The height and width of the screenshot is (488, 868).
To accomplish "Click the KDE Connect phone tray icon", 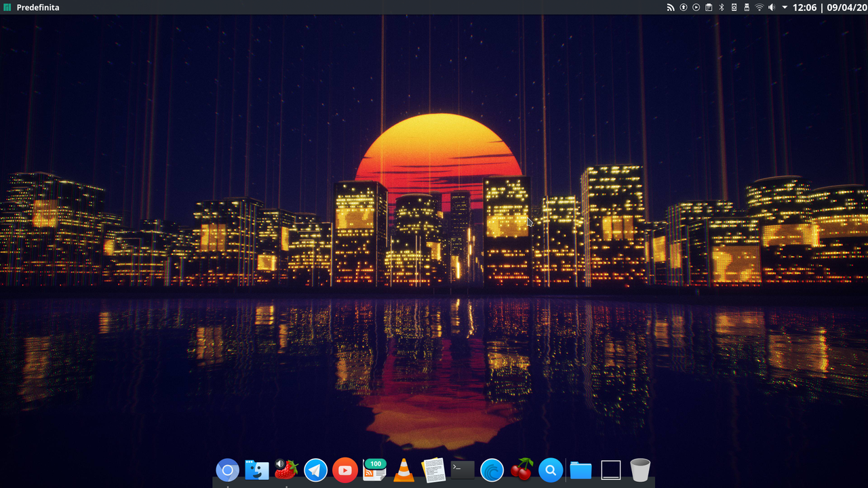I will click(734, 7).
